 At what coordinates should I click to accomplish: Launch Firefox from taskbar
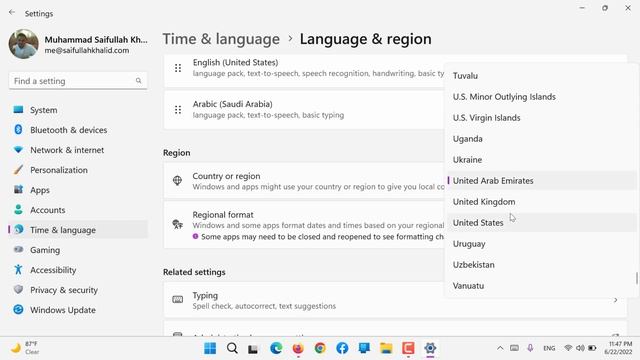coord(298,348)
